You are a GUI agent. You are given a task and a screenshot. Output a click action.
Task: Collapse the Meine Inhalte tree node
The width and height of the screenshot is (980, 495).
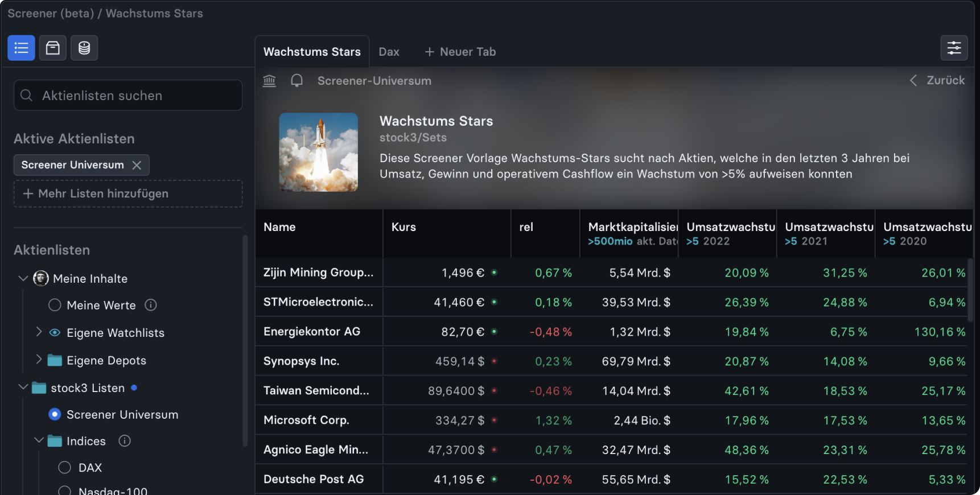coord(23,278)
